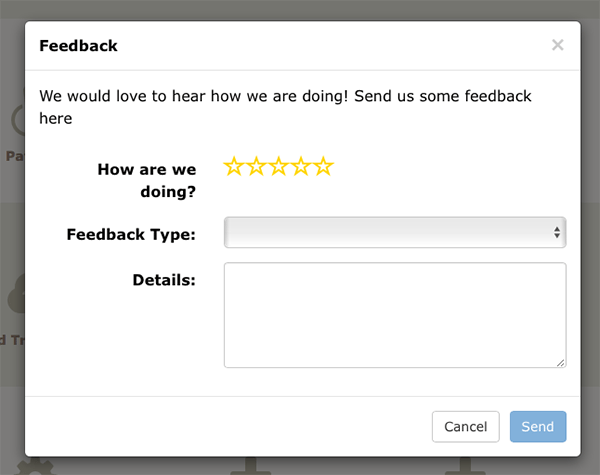Click the center plus icon below dialog
600x475 pixels.
tap(251, 466)
